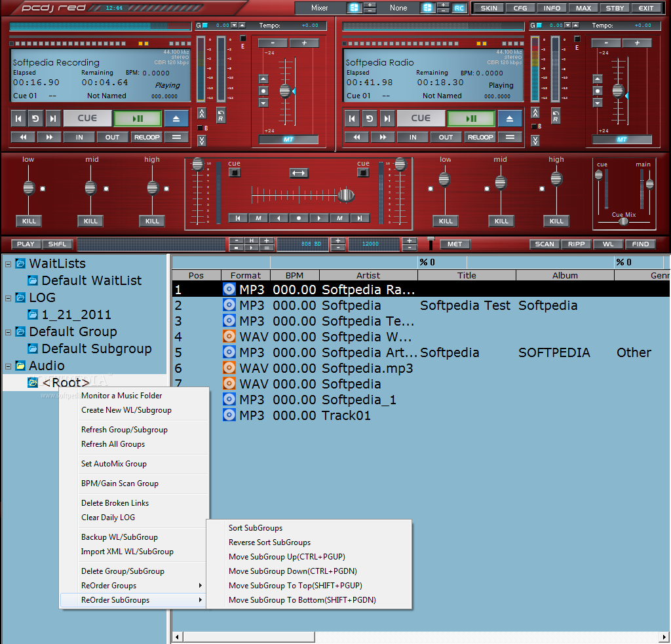Choose Monitor a Music Folder
The image size is (671, 644).
tap(121, 396)
